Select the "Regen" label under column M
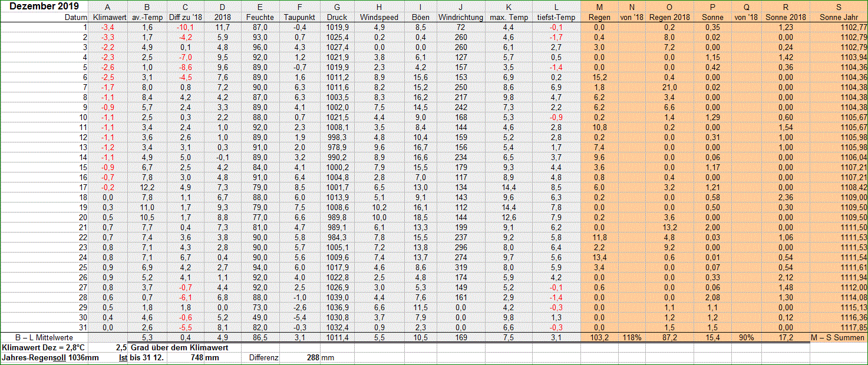The image size is (868, 365). coord(600,18)
